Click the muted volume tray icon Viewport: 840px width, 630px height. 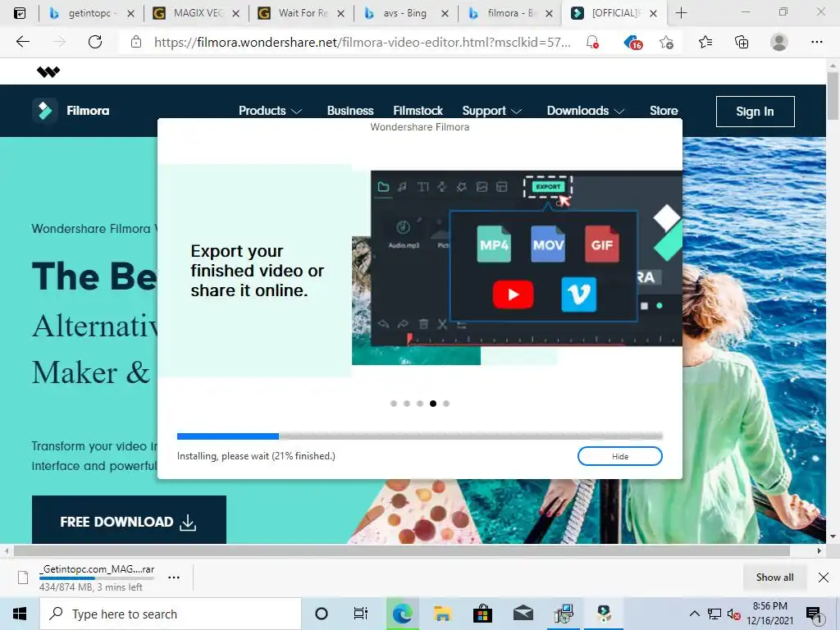coord(734,614)
